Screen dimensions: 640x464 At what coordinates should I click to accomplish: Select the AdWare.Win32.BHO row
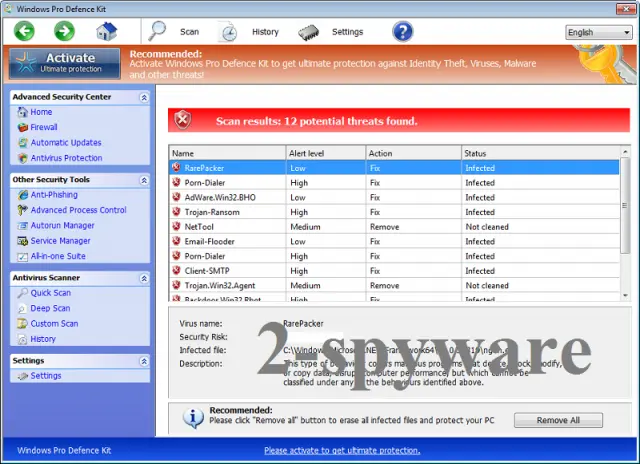(394, 197)
